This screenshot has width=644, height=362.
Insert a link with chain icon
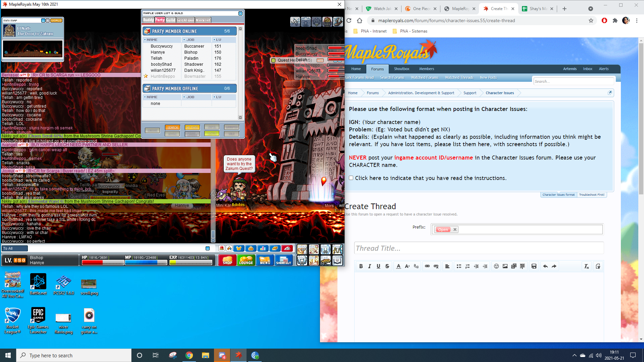click(x=427, y=266)
